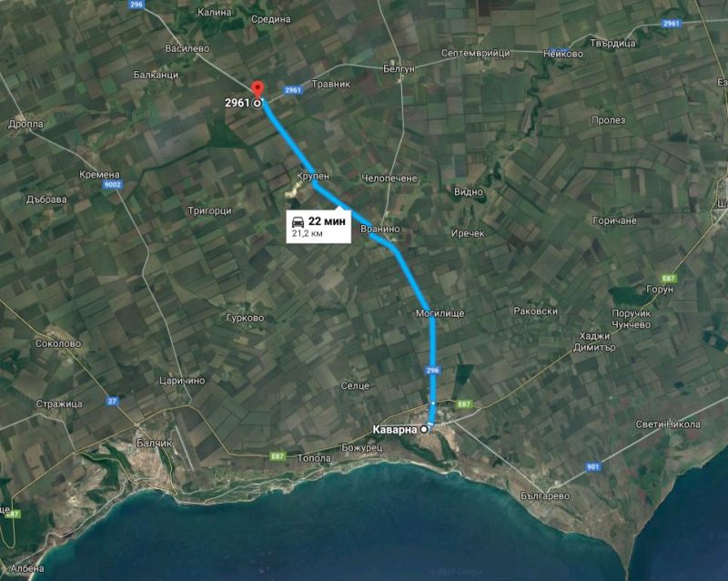The height and width of the screenshot is (581, 728).
Task: Click the 901 road shield near Българево
Action: (593, 466)
